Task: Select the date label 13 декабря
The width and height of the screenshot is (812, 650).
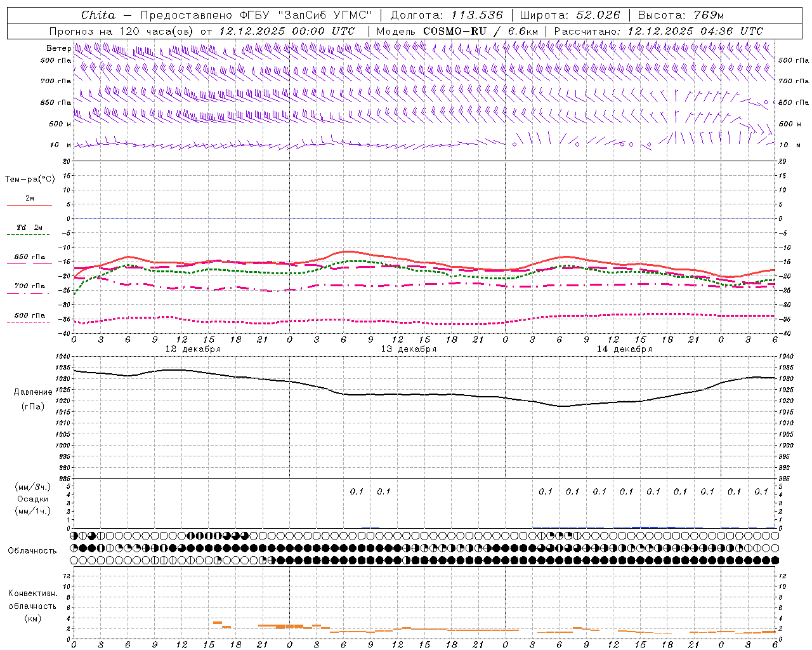Action: point(409,349)
